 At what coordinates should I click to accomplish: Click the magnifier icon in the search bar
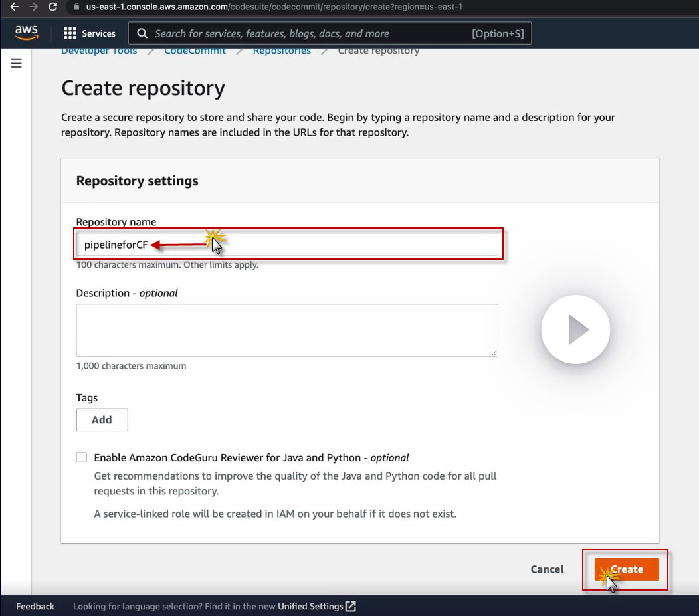(142, 33)
